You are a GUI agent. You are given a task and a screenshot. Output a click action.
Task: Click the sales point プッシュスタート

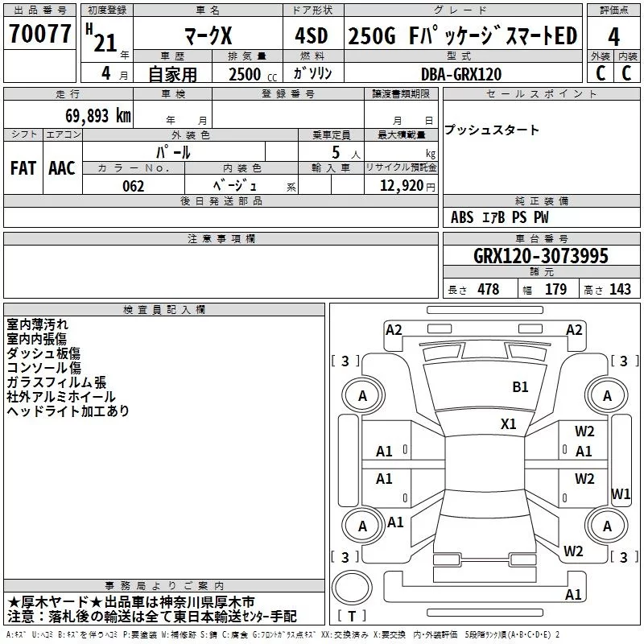491,130
